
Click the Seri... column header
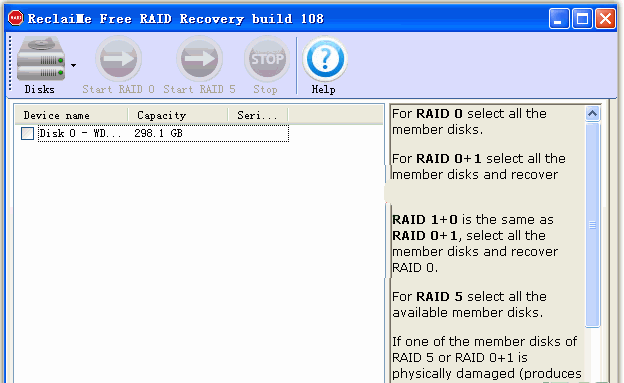click(x=258, y=115)
